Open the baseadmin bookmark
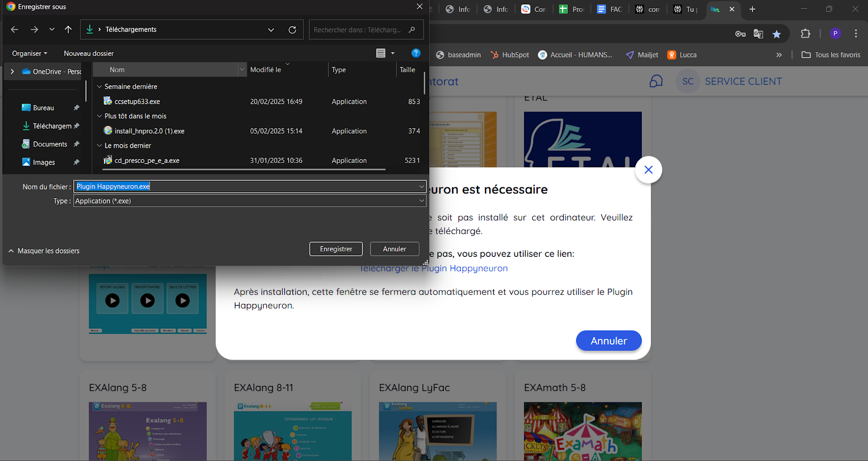 pos(458,55)
